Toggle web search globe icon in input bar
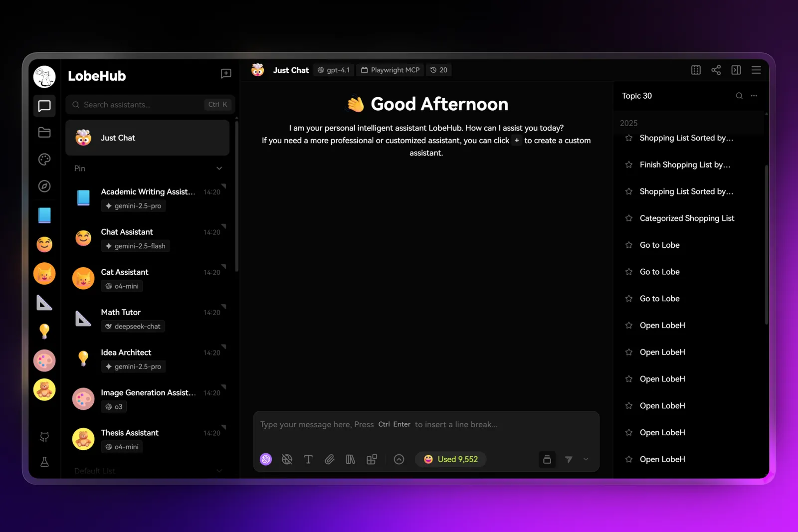 pos(287,459)
